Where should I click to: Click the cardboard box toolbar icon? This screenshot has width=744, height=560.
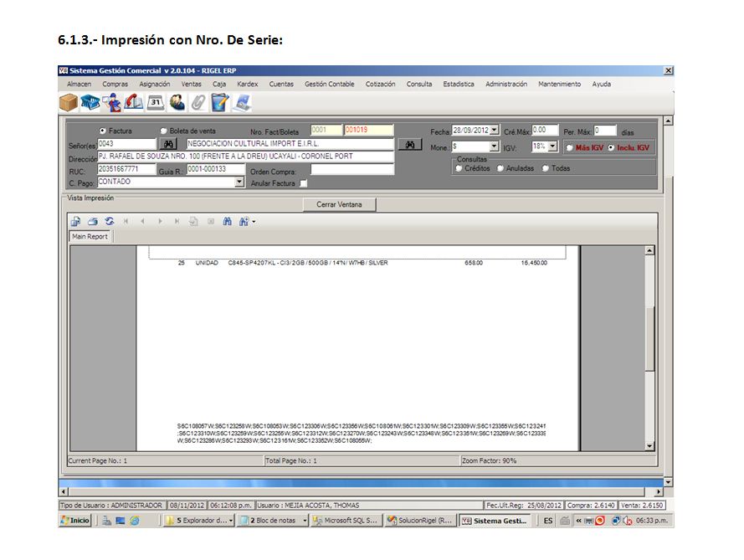[68, 103]
